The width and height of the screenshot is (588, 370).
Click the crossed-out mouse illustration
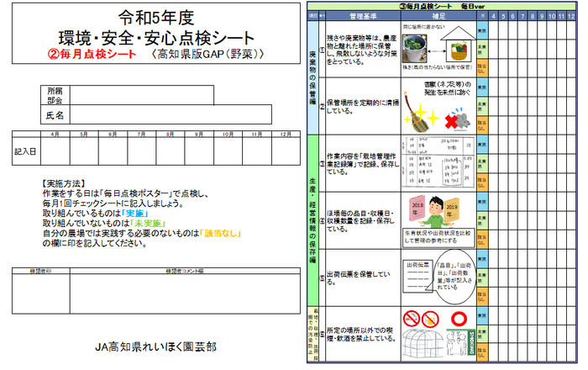click(459, 119)
